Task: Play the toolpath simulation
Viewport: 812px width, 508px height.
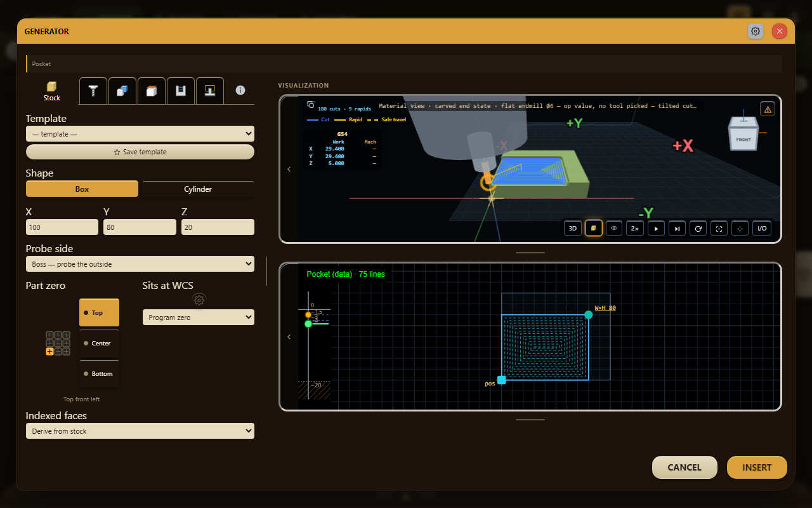Action: [x=656, y=228]
